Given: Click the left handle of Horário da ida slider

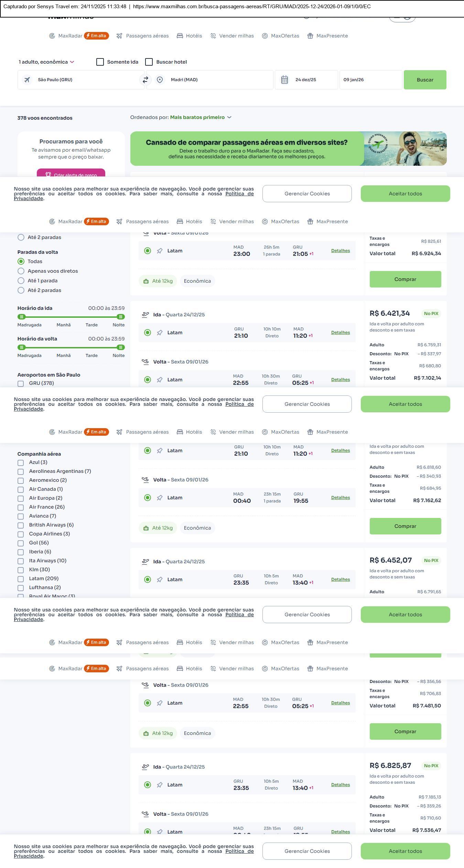Looking at the screenshot, I should (22, 317).
